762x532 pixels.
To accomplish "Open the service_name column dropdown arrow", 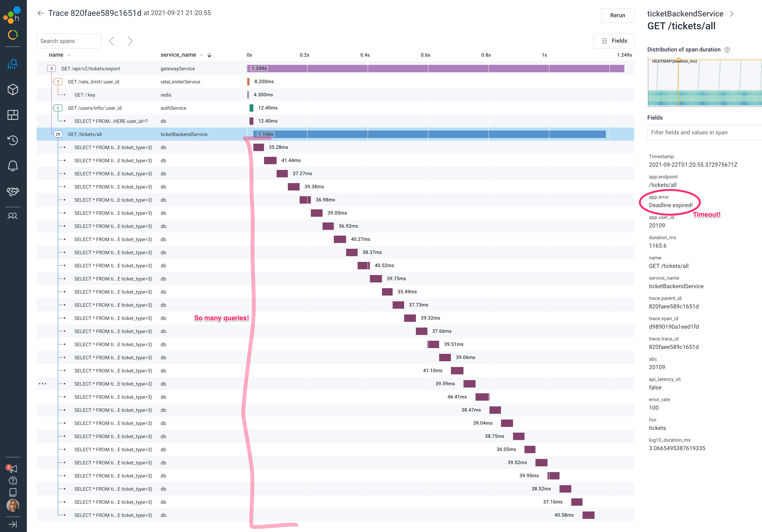I will (201, 55).
